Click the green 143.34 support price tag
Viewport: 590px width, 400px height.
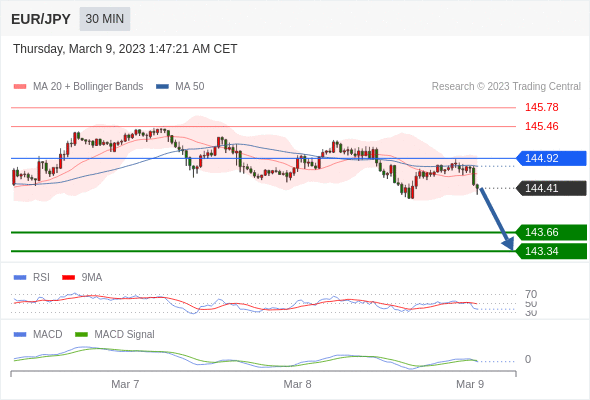tap(551, 251)
